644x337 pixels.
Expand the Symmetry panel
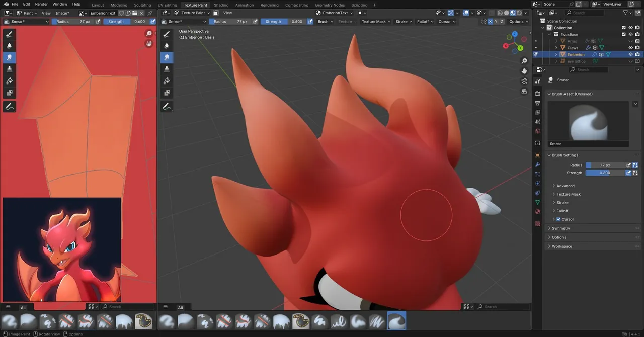tap(561, 228)
